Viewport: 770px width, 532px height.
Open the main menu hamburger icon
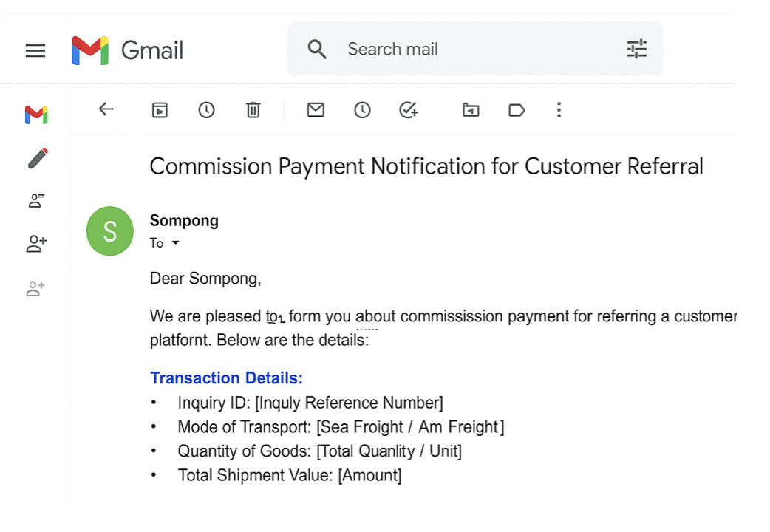point(35,50)
